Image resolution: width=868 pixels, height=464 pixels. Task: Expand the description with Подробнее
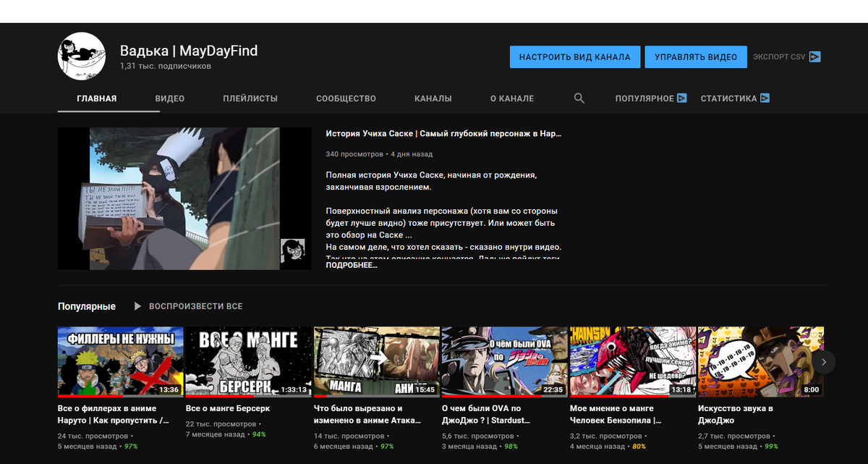click(352, 265)
